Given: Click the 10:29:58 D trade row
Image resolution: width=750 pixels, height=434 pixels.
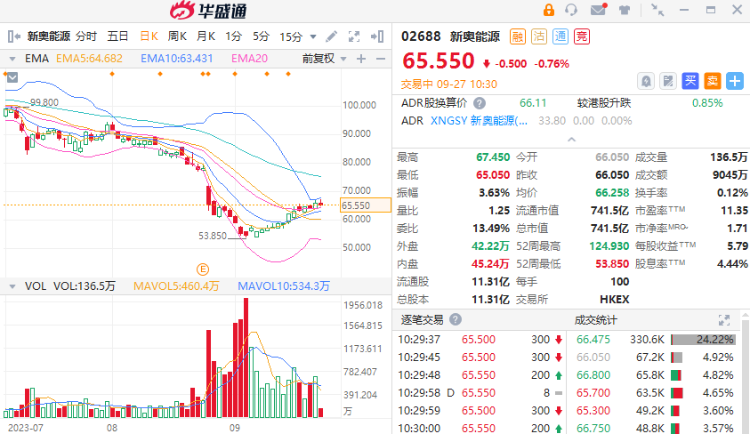Looking at the screenshot, I should (x=480, y=393).
